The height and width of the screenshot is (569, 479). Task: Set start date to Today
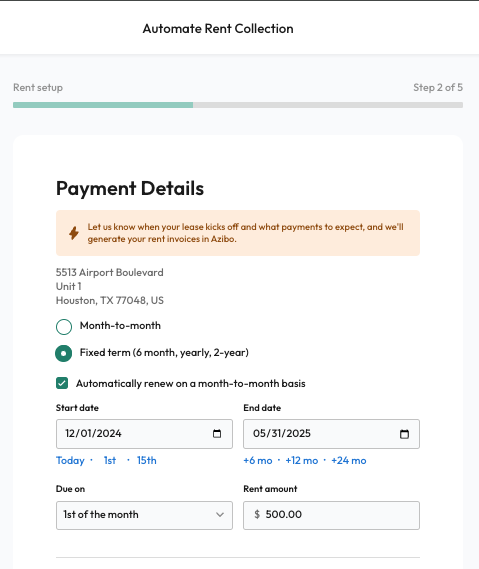[x=70, y=460]
